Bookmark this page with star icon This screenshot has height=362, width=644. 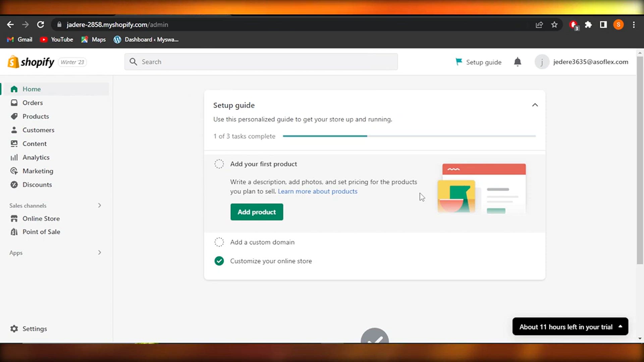point(554,24)
